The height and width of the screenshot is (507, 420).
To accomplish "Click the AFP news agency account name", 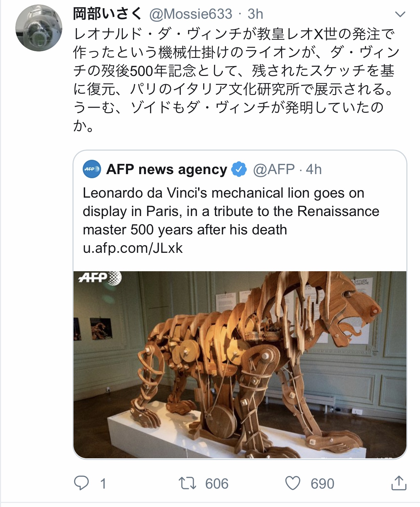I will coord(166,169).
